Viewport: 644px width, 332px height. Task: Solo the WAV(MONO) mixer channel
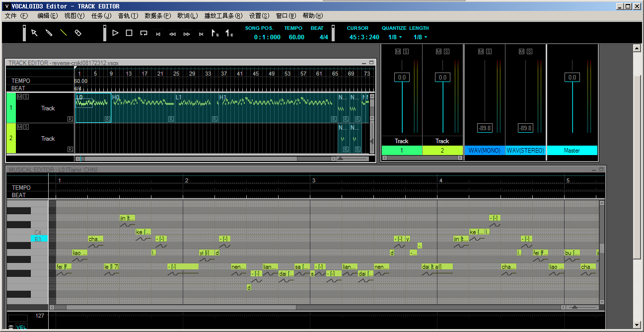pyautogui.click(x=489, y=52)
